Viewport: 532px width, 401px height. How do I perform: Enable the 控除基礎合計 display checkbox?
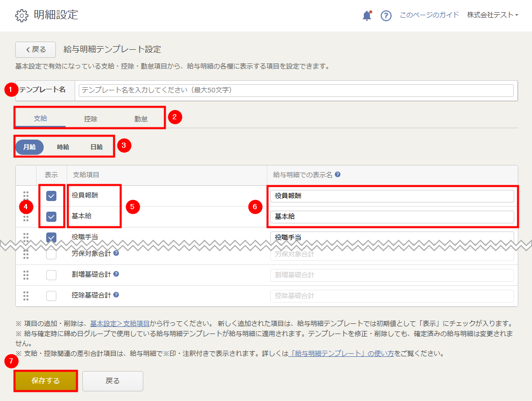pyautogui.click(x=51, y=295)
